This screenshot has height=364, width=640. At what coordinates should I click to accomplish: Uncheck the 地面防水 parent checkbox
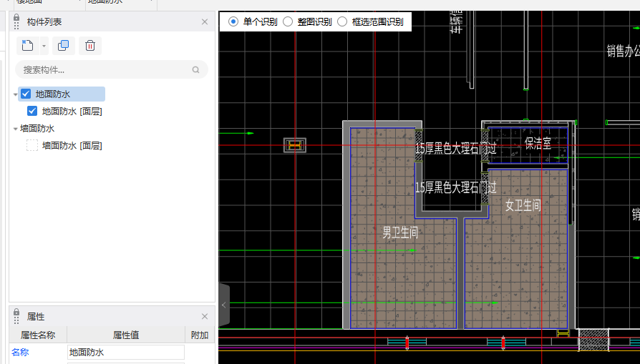point(26,94)
